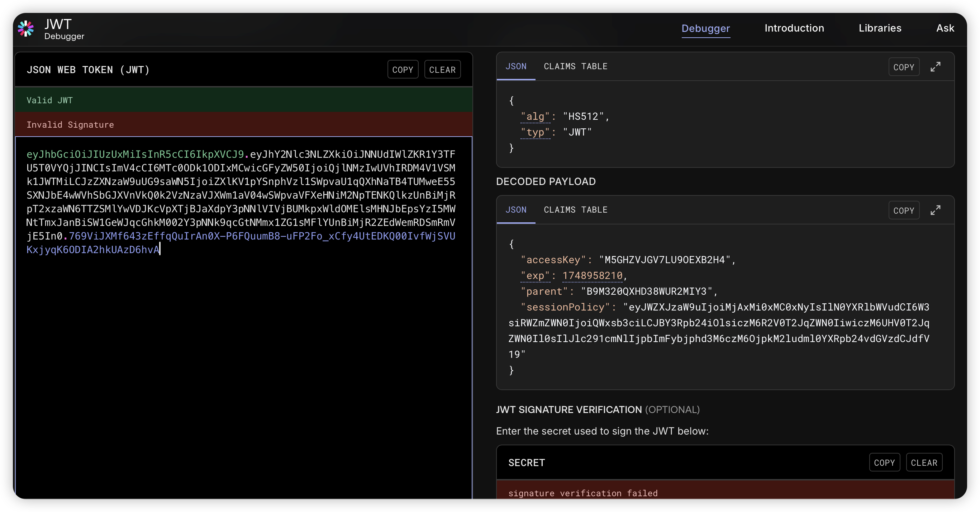Expand the decoded payload panel fullscreen
Screen dimensions: 980x512
pyautogui.click(x=936, y=210)
